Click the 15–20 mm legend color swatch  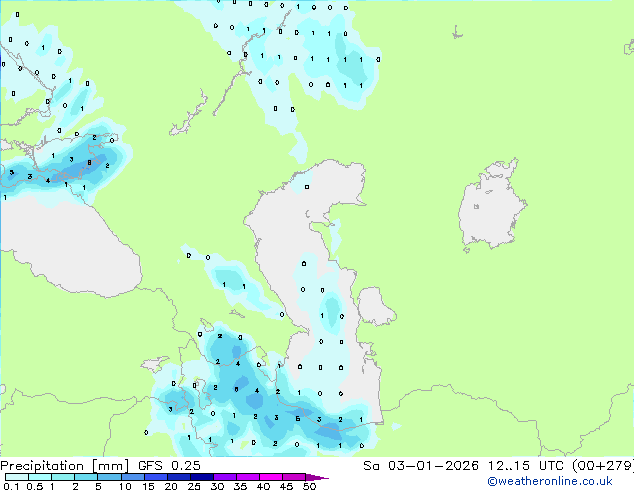155,477
